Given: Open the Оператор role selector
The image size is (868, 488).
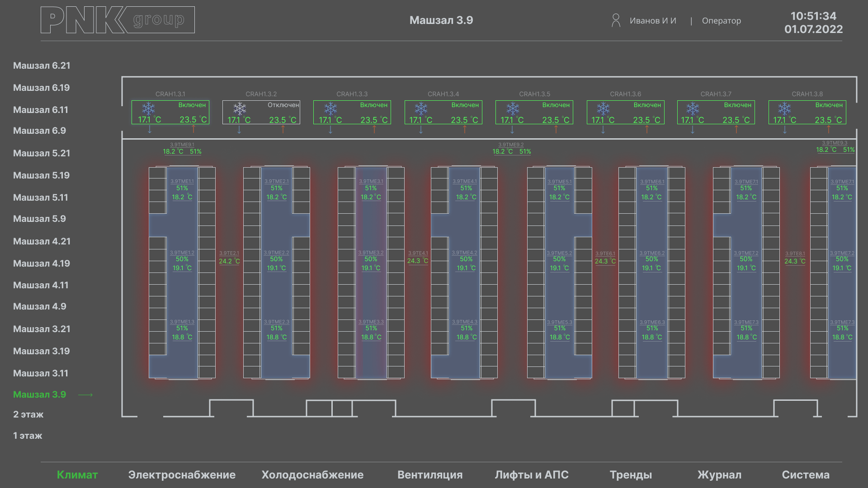Looking at the screenshot, I should (721, 21).
